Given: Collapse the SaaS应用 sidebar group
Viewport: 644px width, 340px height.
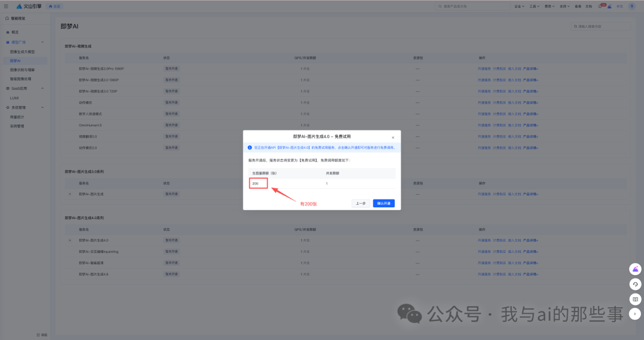Looking at the screenshot, I should 42,88.
